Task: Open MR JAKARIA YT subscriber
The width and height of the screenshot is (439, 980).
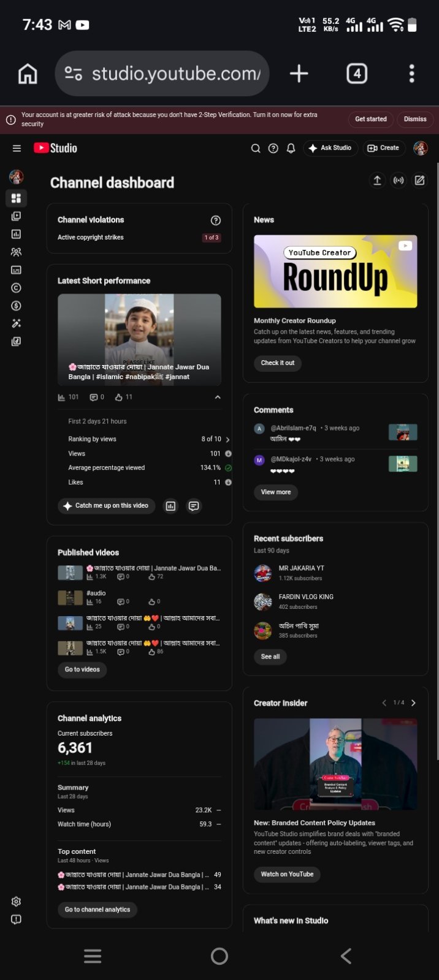Action: [301, 568]
